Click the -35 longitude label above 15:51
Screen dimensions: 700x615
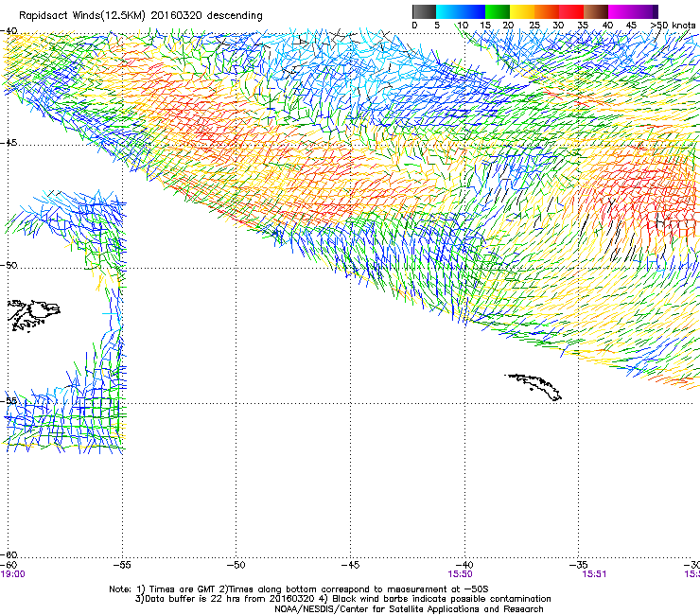(579, 565)
